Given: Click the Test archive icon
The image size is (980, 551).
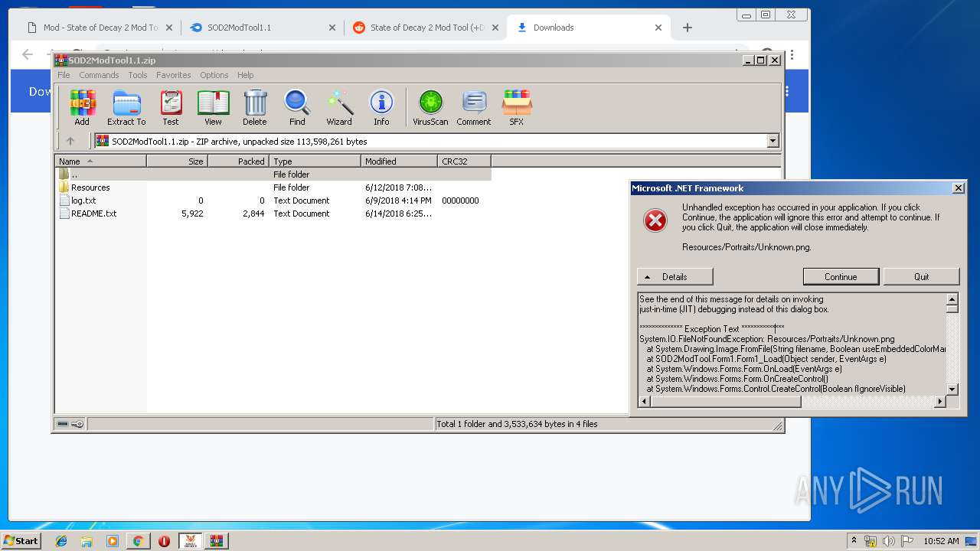Looking at the screenshot, I should [x=171, y=107].
